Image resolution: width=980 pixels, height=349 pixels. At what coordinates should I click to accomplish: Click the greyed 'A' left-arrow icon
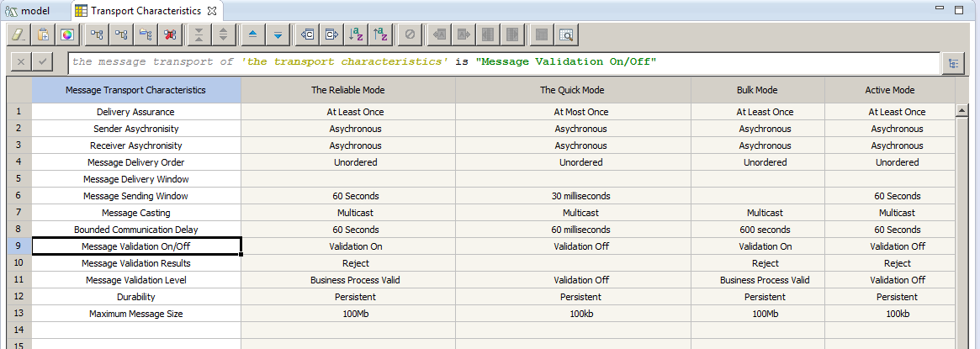[439, 35]
